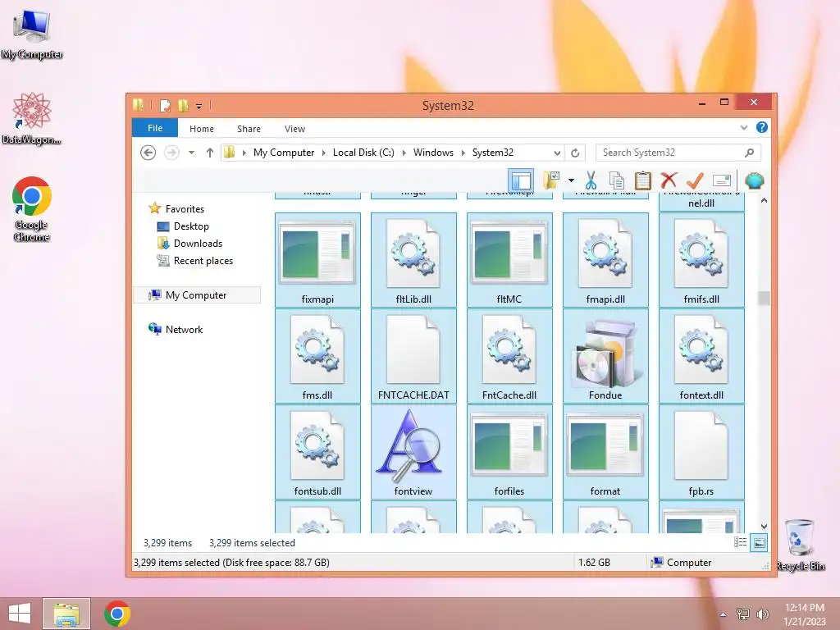Select the format file
The height and width of the screenshot is (630, 840).
(x=605, y=452)
